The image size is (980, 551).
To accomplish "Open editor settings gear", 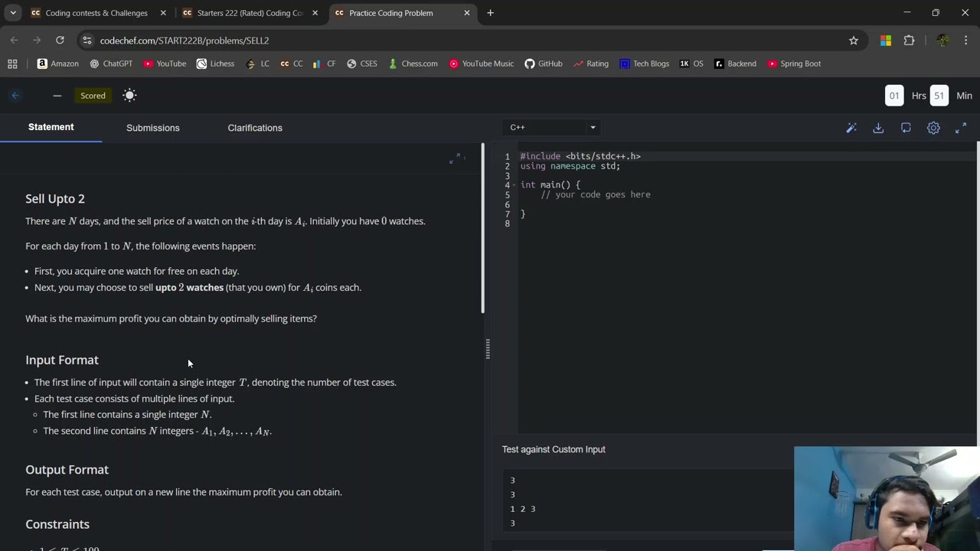I will [933, 128].
